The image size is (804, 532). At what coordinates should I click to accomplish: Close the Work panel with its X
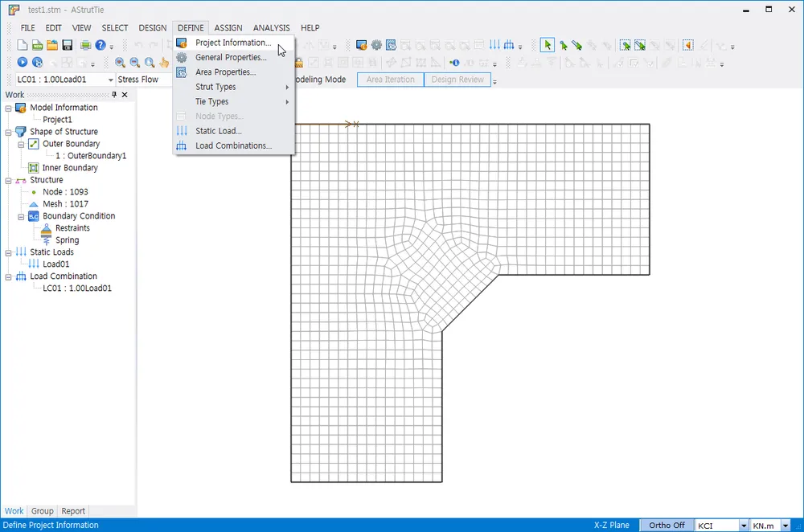pos(125,94)
